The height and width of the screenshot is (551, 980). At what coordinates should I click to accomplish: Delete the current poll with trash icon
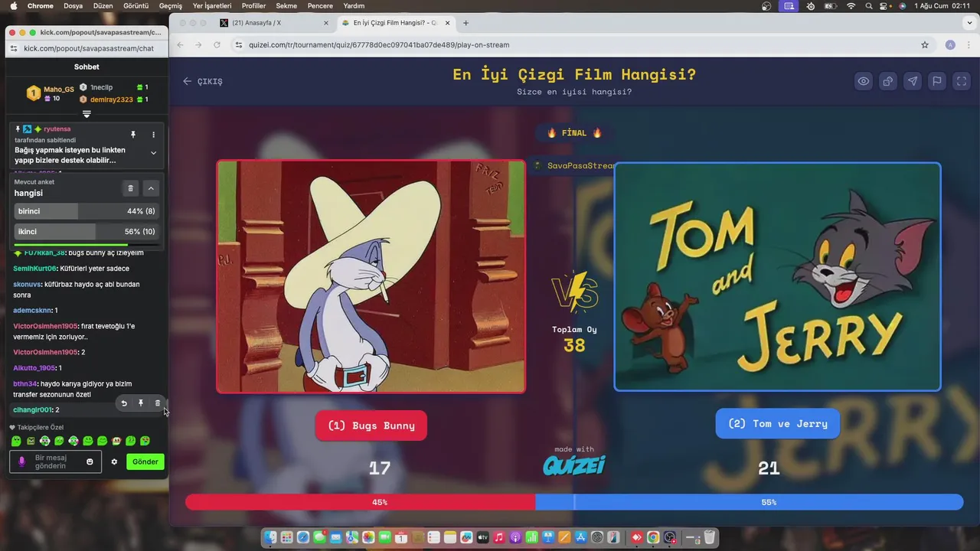[x=130, y=188]
